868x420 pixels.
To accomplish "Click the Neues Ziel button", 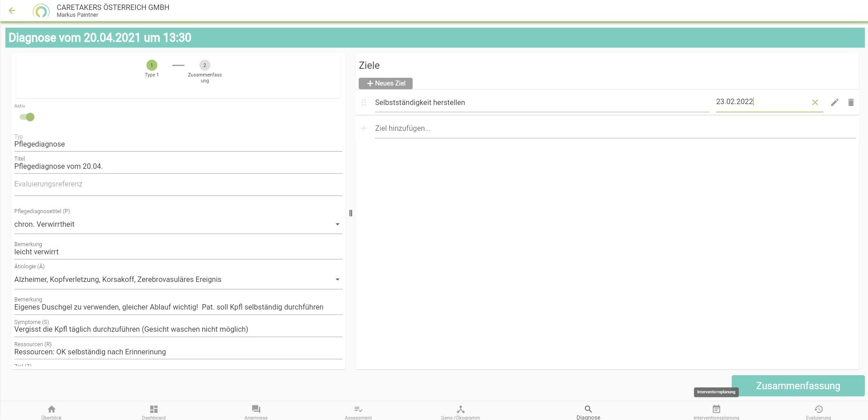I will [x=385, y=83].
